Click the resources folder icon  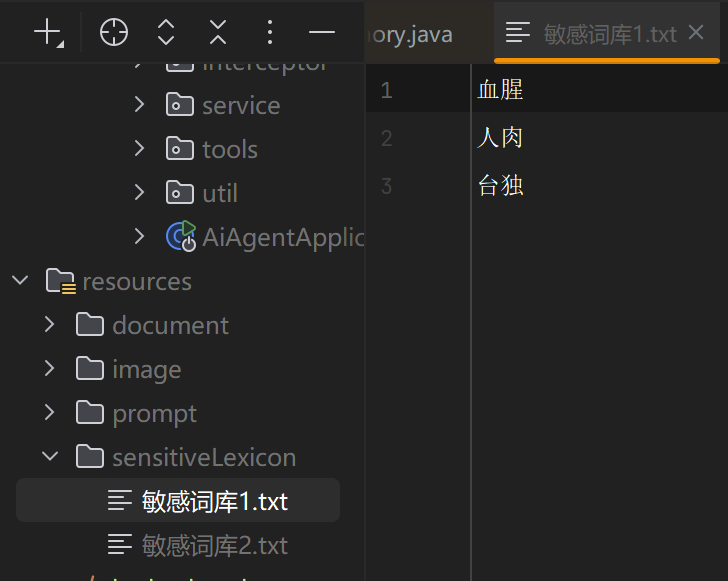pyautogui.click(x=61, y=282)
